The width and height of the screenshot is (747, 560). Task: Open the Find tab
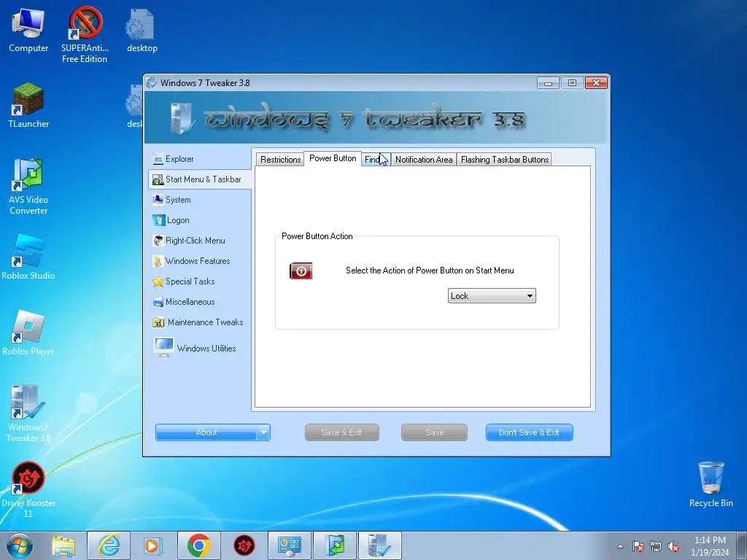click(376, 160)
